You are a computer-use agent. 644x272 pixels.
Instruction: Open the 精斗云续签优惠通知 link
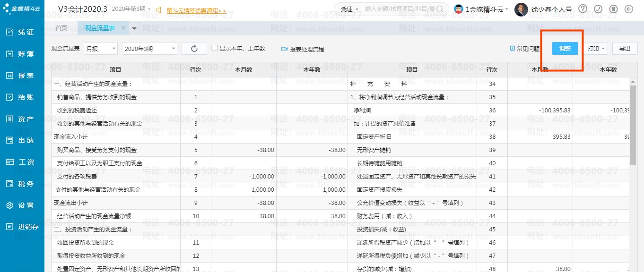[196, 10]
